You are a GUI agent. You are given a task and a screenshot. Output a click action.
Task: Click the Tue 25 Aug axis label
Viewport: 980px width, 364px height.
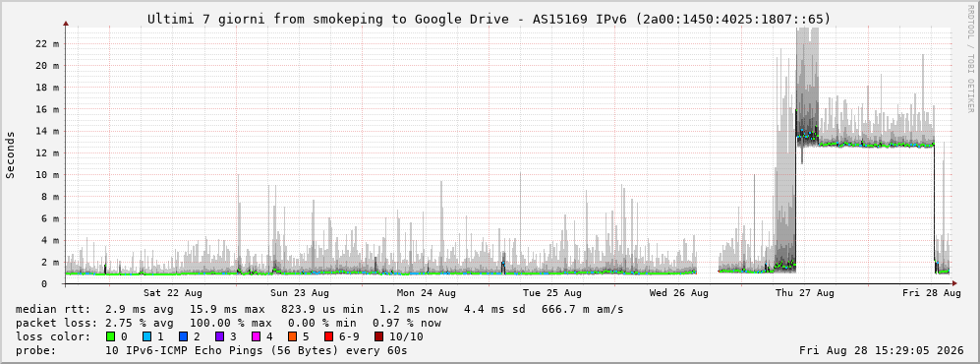point(551,293)
